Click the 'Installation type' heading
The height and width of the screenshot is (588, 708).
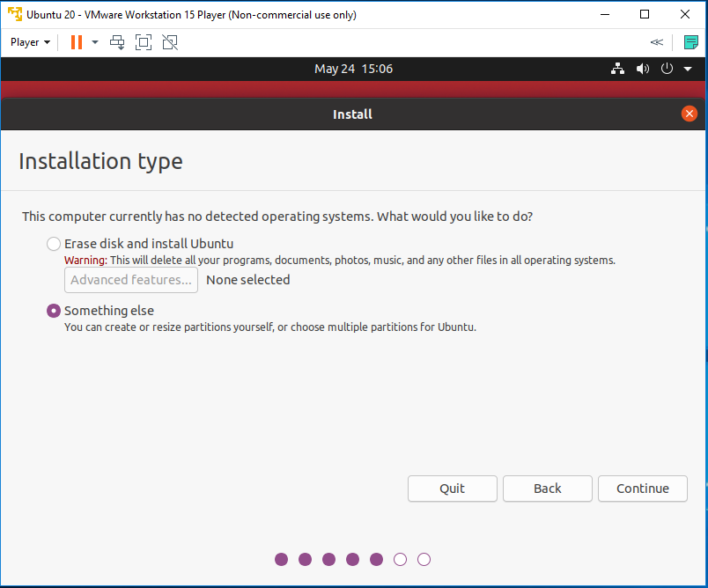(100, 162)
